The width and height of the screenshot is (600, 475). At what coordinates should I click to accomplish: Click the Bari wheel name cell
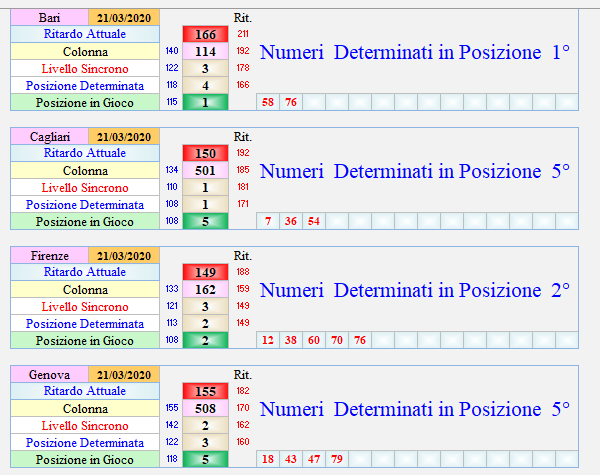coord(49,18)
